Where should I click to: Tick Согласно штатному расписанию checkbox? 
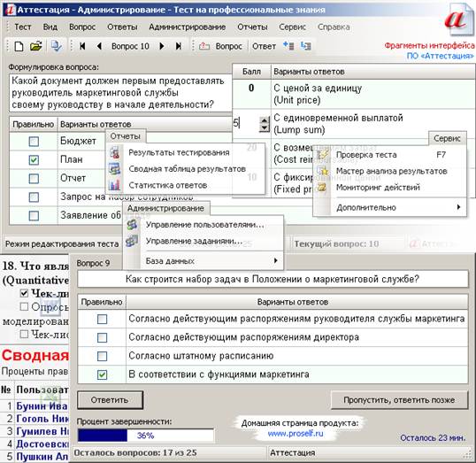click(102, 356)
